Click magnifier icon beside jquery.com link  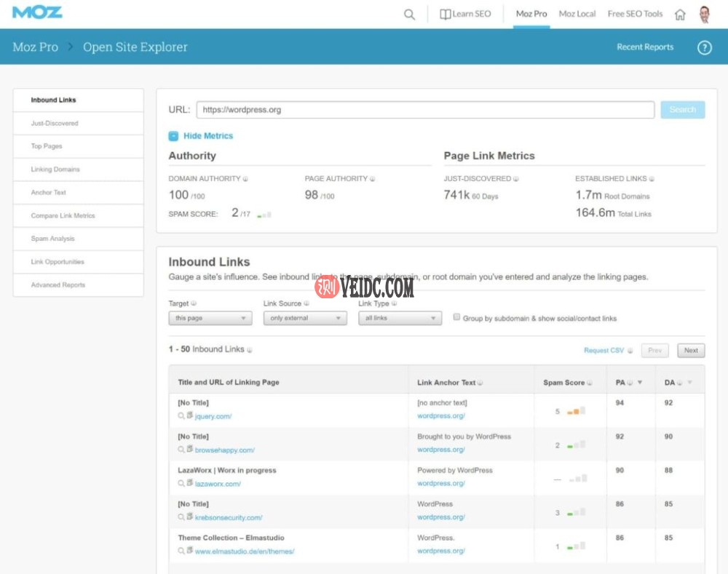point(181,416)
